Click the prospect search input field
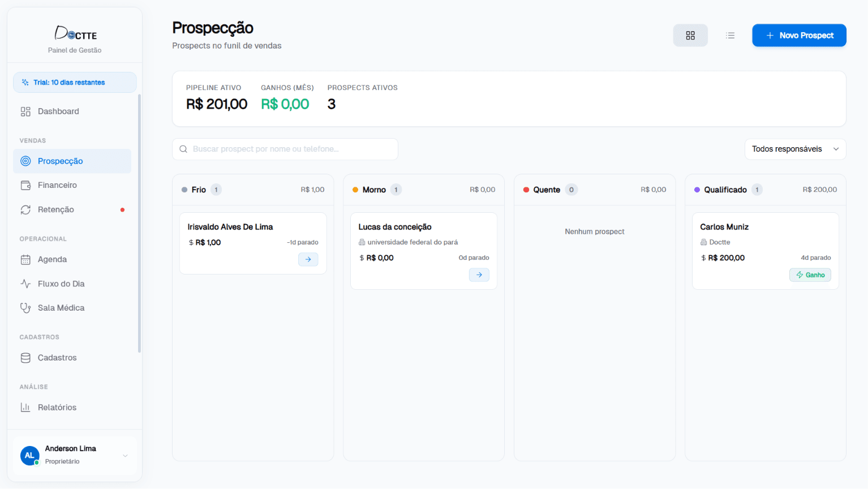 click(285, 149)
